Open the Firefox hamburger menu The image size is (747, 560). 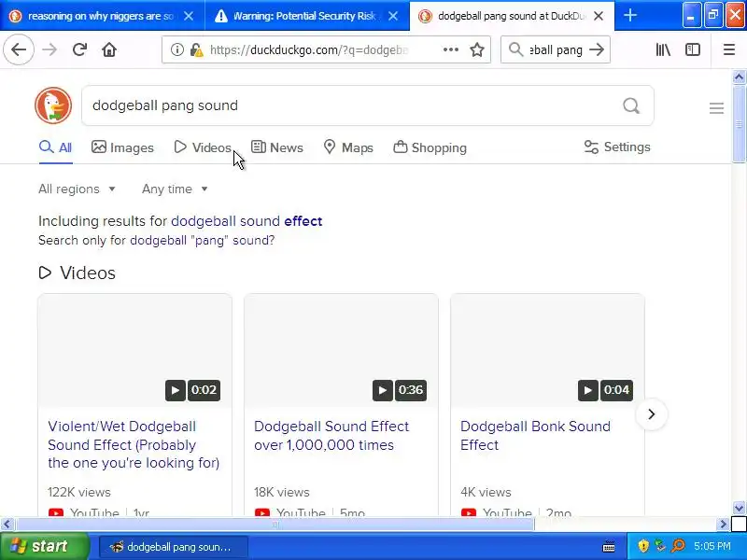click(x=729, y=49)
